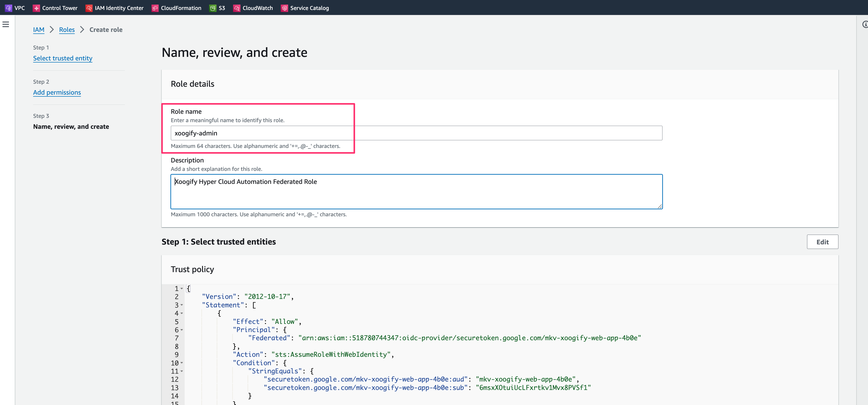Click the IAM breadcrumb link

coord(39,30)
